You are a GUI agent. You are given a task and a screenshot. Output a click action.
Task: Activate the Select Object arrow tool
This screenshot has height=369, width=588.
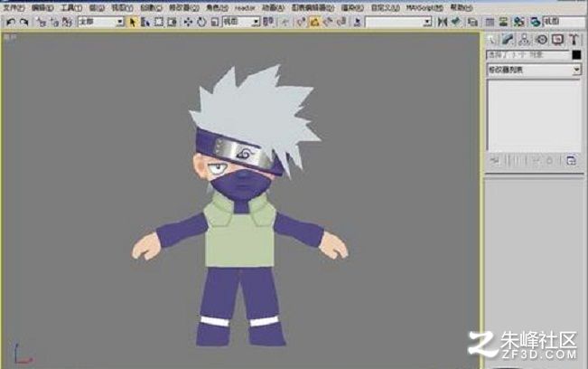[133, 22]
